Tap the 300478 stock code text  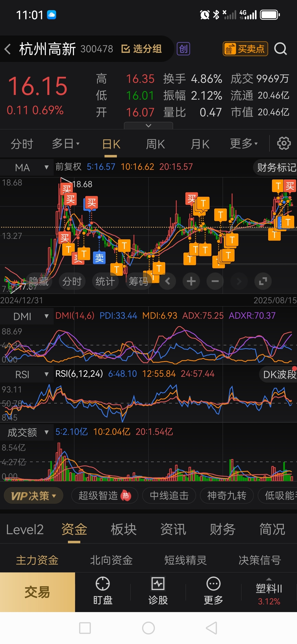point(97,49)
